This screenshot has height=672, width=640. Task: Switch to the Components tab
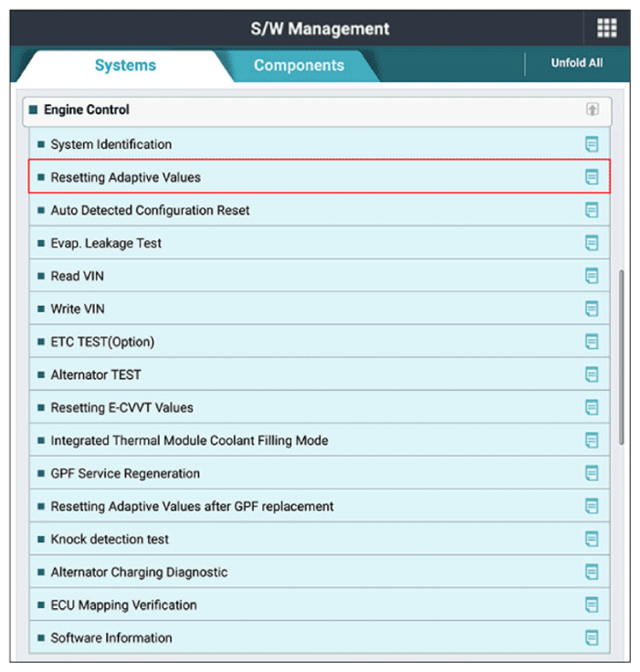pos(299,66)
